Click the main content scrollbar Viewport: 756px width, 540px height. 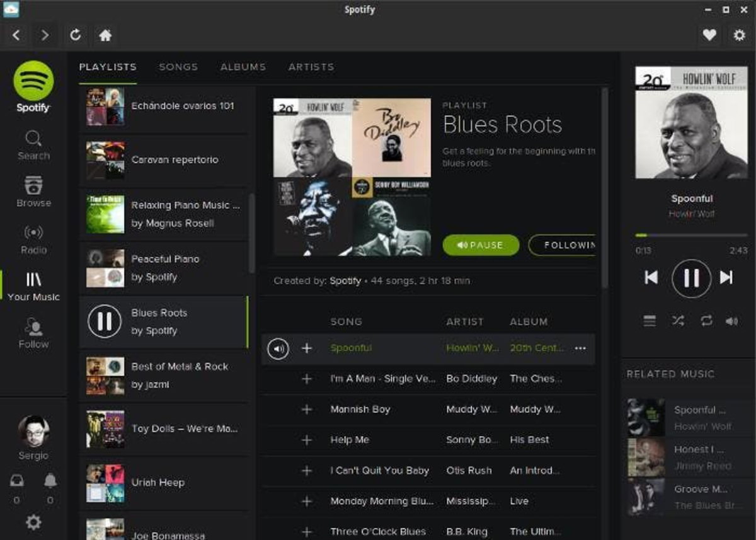605,188
